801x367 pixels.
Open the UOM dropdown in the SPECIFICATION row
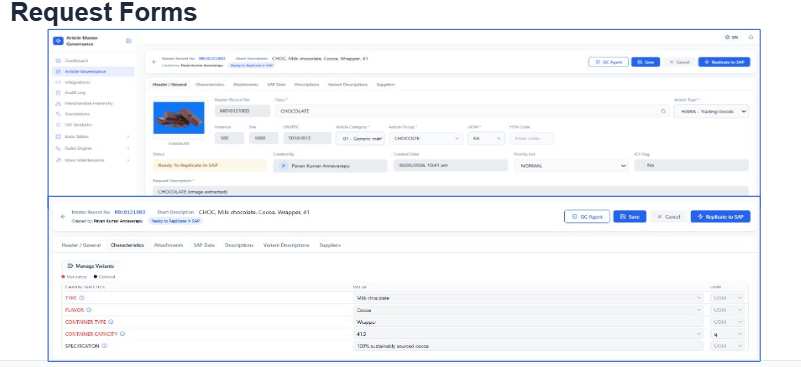coord(727,346)
